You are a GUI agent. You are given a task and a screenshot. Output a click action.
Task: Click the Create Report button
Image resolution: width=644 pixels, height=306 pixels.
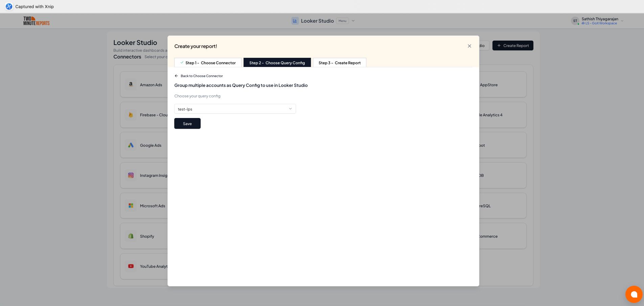click(513, 45)
